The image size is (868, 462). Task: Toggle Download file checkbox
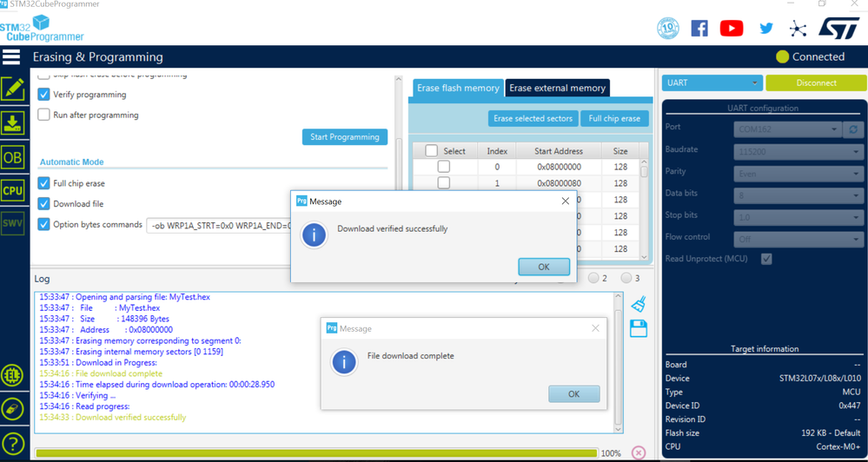pos(43,203)
